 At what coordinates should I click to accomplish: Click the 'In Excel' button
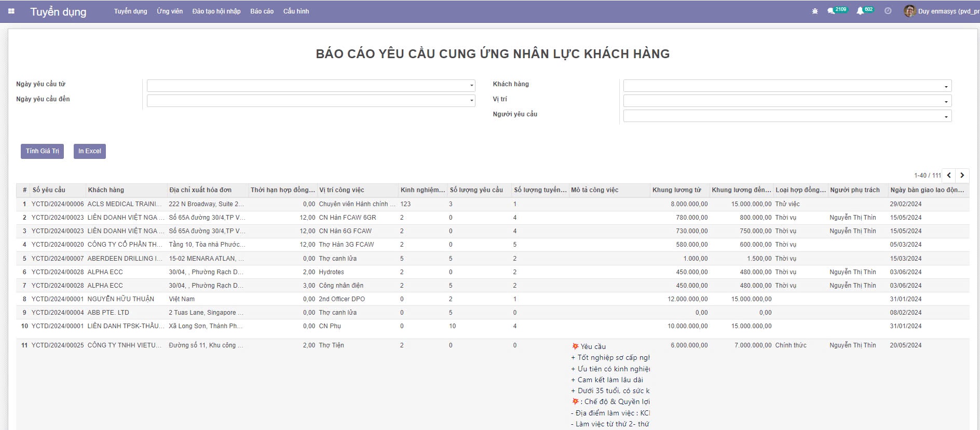click(90, 151)
